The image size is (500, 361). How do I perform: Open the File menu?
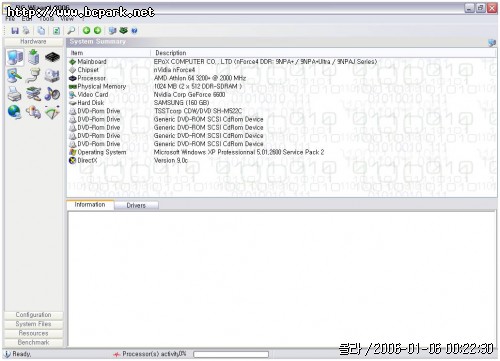10,19
